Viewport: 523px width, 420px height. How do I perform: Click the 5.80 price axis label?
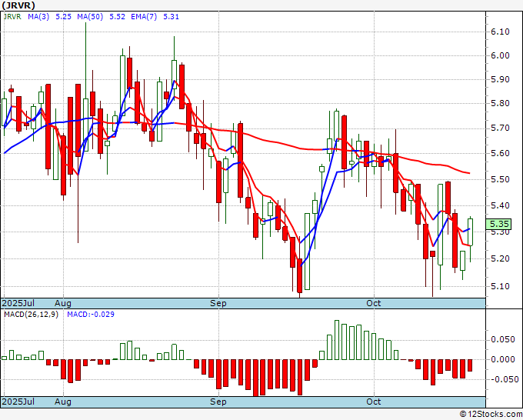(x=501, y=103)
